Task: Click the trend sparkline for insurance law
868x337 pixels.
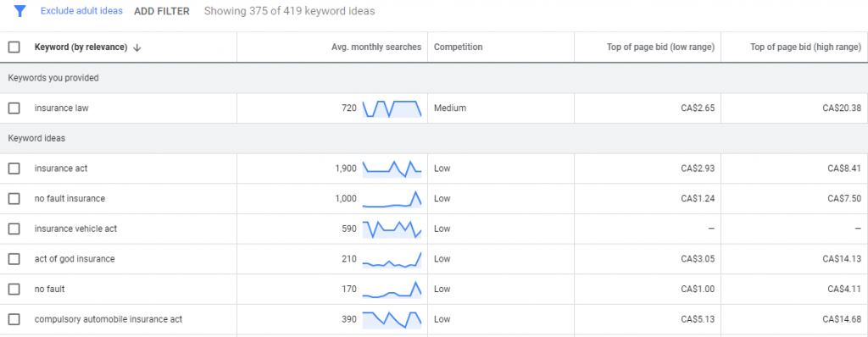Action: (392, 108)
